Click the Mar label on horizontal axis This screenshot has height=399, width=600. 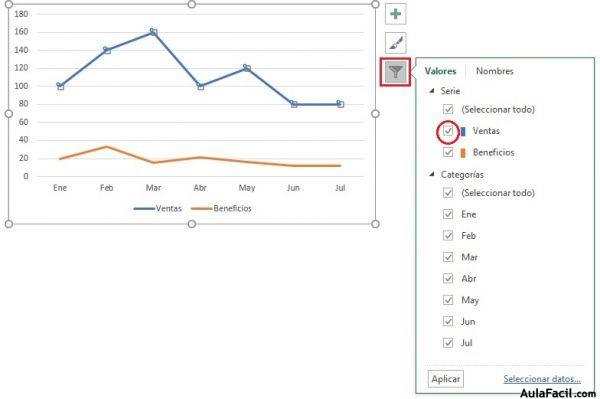(x=153, y=188)
